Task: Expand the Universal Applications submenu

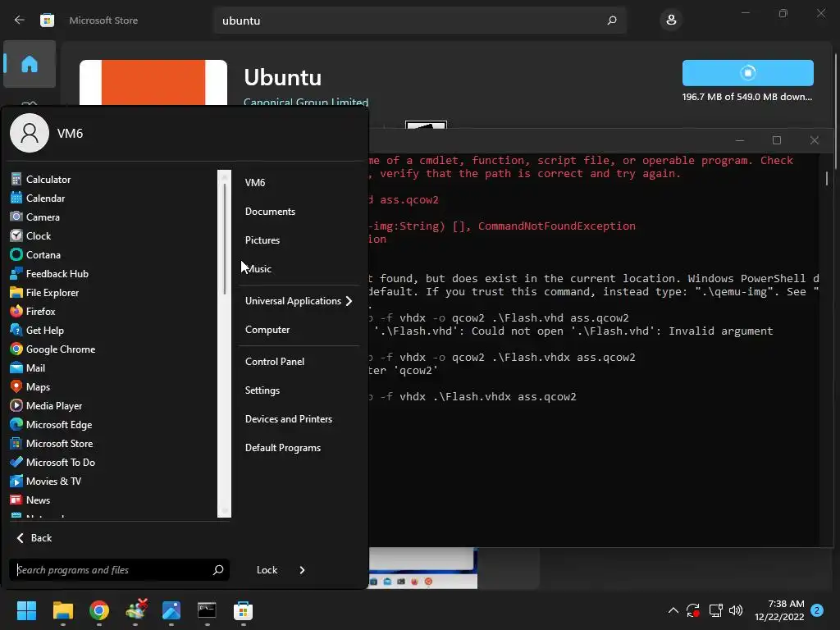Action: pyautogui.click(x=299, y=301)
